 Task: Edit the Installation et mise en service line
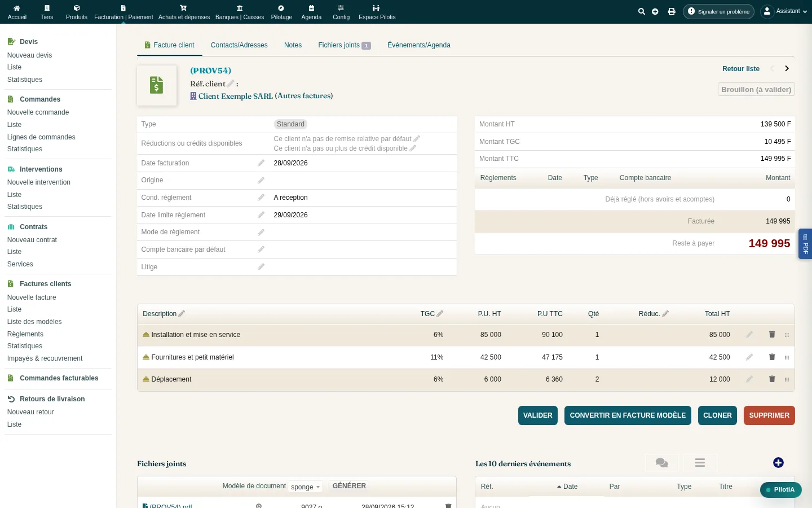click(749, 335)
